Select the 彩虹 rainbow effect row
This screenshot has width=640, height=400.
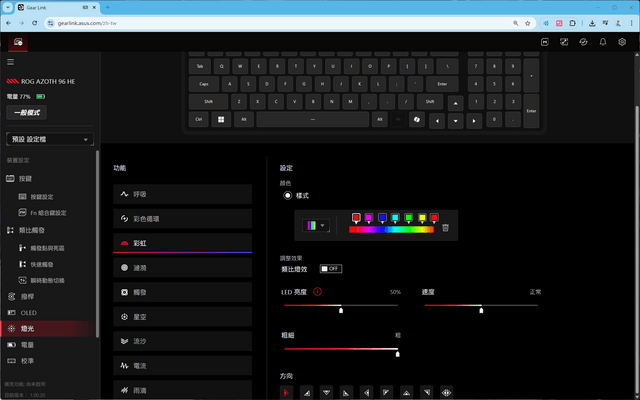182,243
